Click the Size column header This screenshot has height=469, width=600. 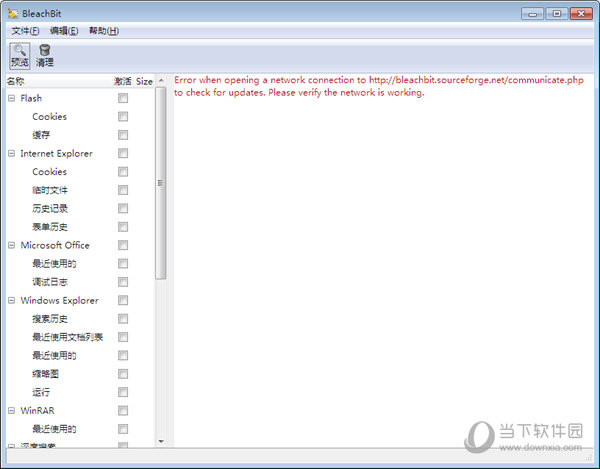144,81
